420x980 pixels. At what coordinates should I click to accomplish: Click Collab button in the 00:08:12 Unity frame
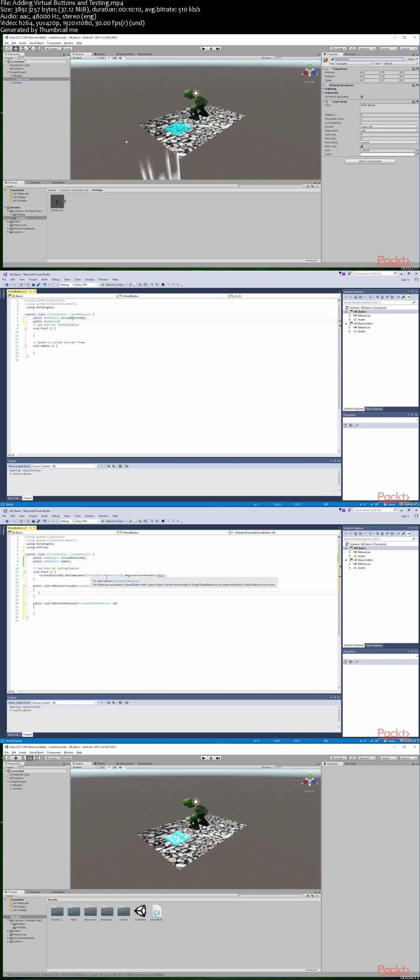339,758
